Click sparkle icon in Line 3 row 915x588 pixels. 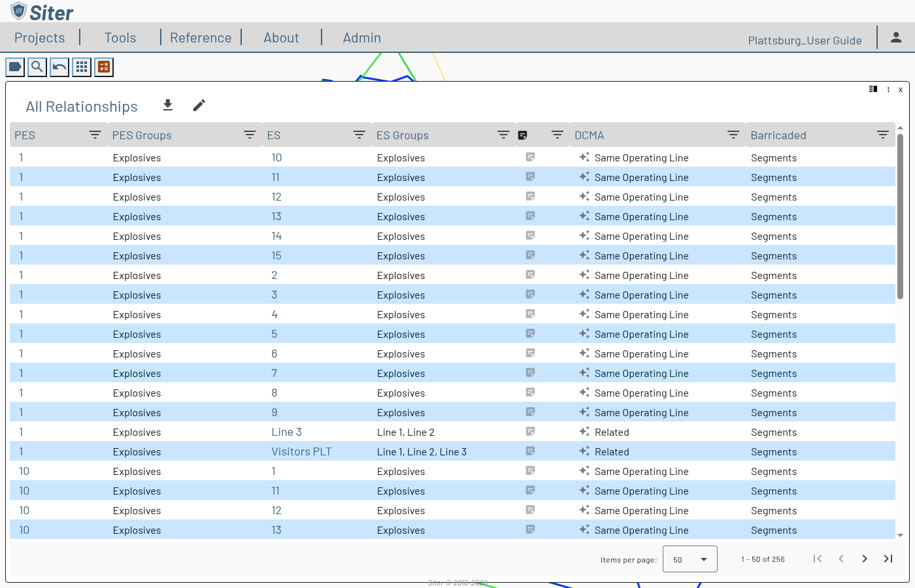tap(584, 431)
